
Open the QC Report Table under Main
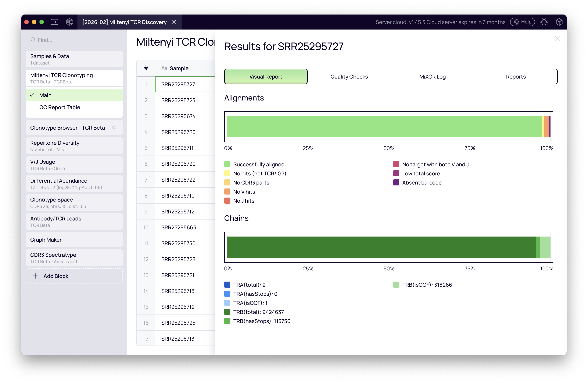tap(59, 107)
